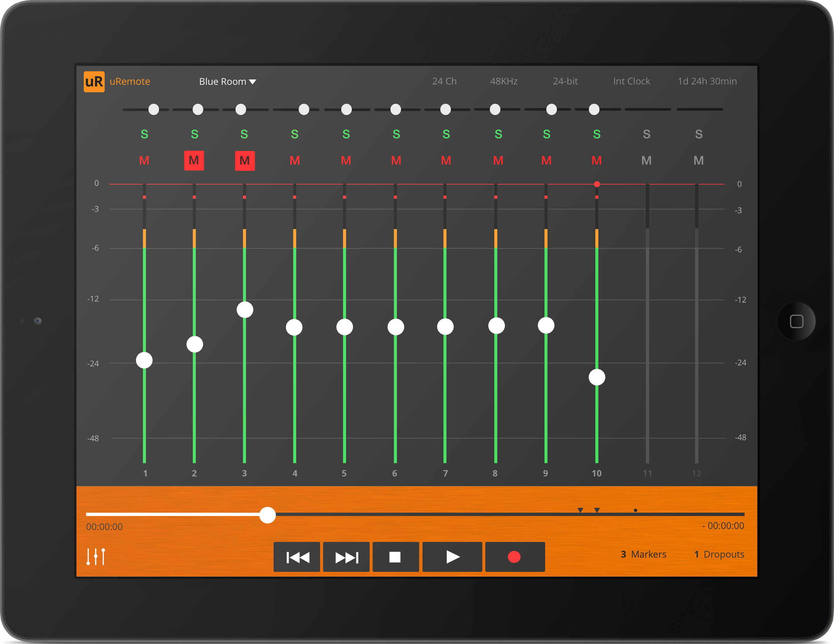
Task: Open the mixer faders icon
Action: [95, 557]
